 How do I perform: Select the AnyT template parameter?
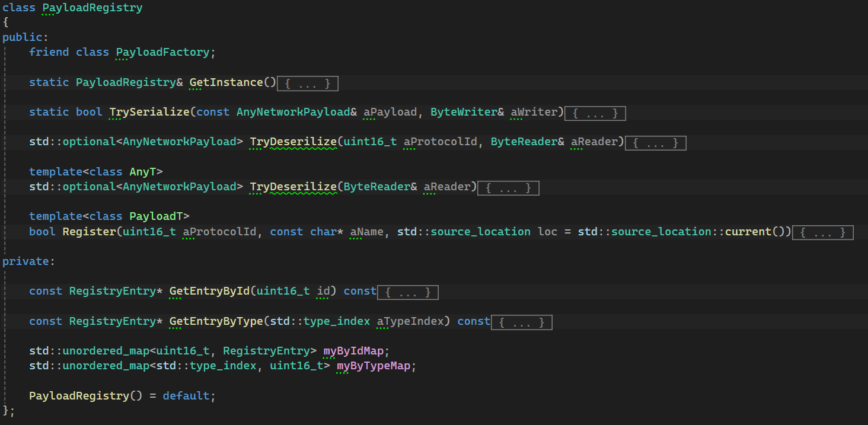click(x=143, y=171)
